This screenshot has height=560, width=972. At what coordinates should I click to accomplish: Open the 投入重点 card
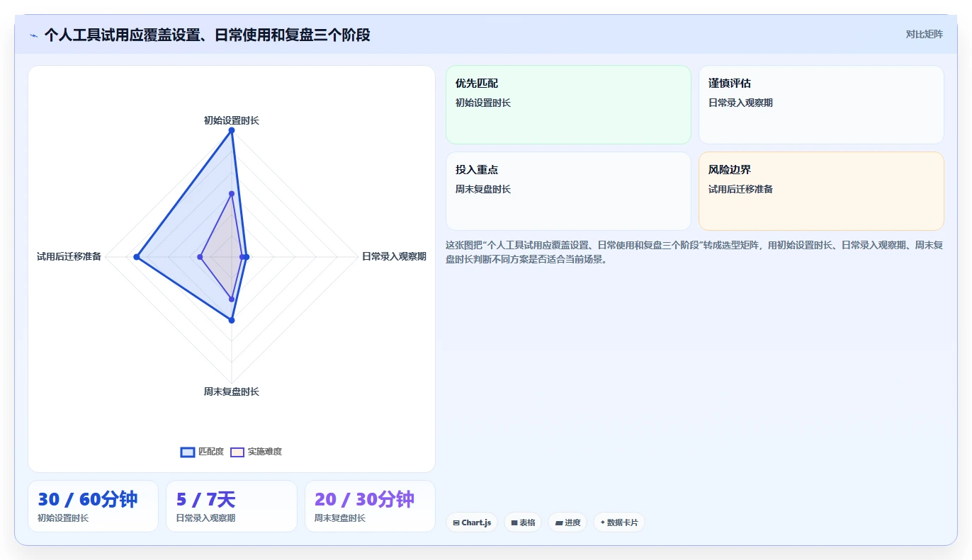[x=568, y=191]
